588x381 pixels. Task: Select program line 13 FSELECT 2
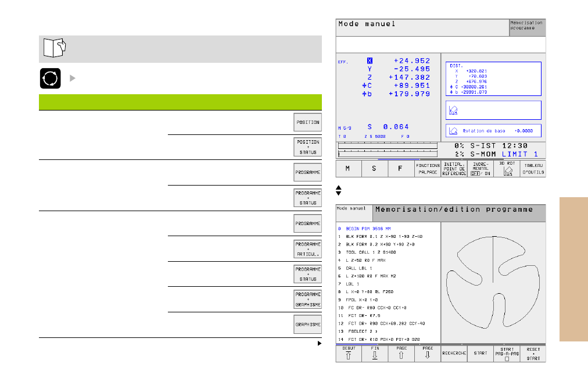pyautogui.click(x=358, y=332)
